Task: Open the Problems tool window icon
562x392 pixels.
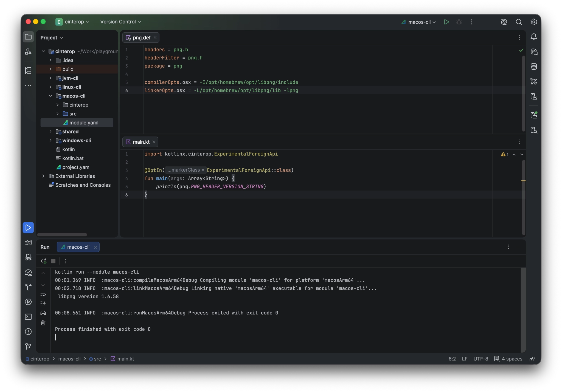Action: 28,331
